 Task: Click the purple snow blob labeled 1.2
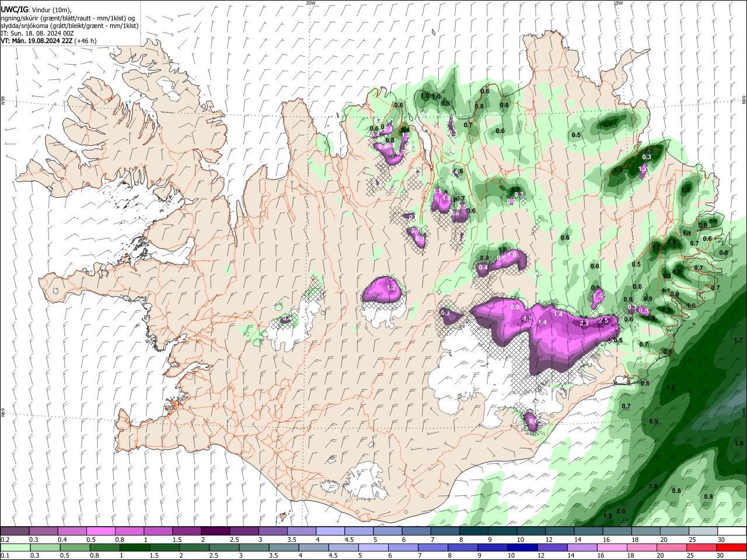(x=383, y=289)
